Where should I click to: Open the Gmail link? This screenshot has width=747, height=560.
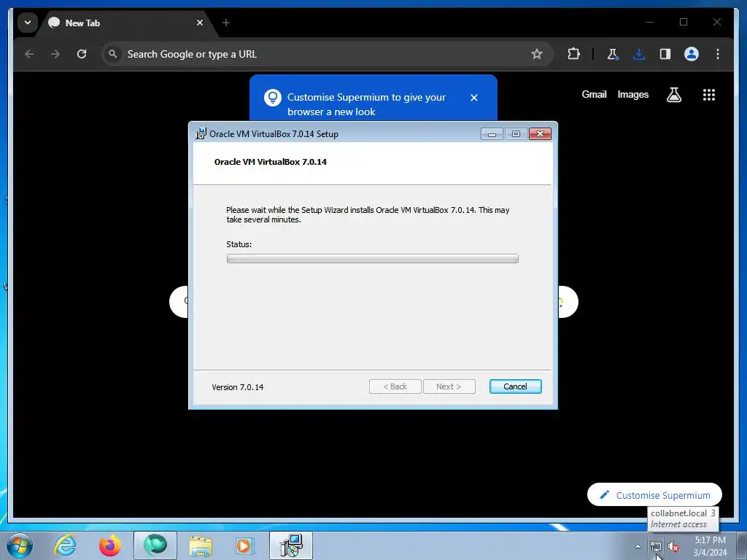coord(594,94)
